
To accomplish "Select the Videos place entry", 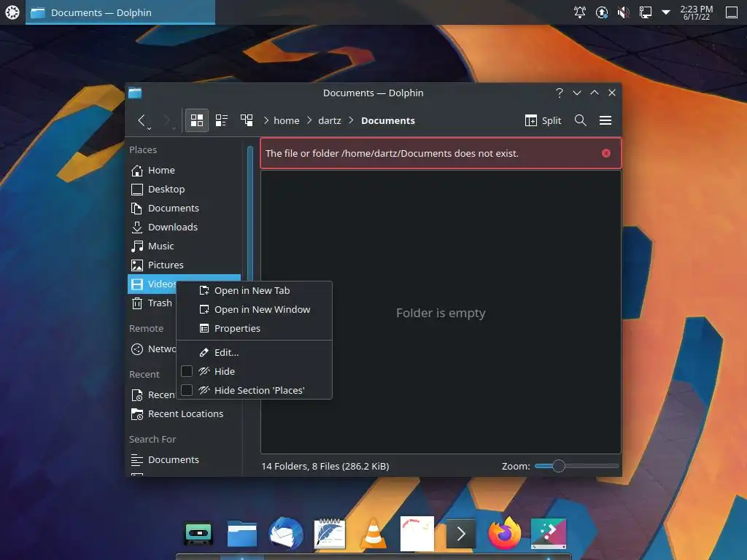I will coord(152,284).
